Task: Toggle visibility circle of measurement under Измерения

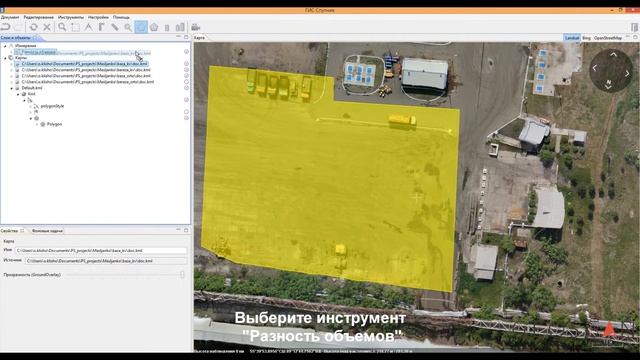Action: click(186, 52)
